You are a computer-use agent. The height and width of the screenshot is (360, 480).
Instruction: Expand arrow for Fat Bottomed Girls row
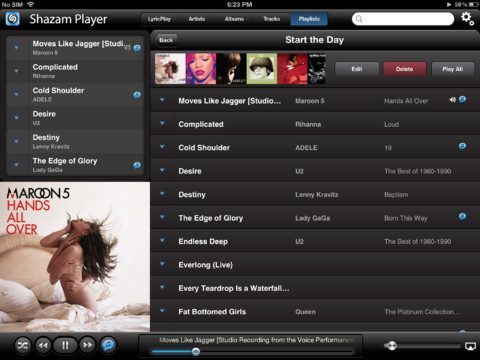[162, 311]
